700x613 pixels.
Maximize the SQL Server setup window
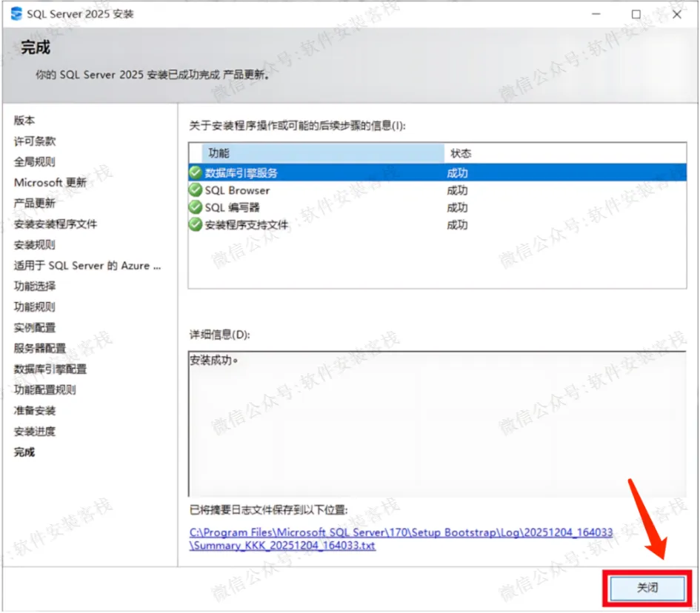pyautogui.click(x=636, y=14)
